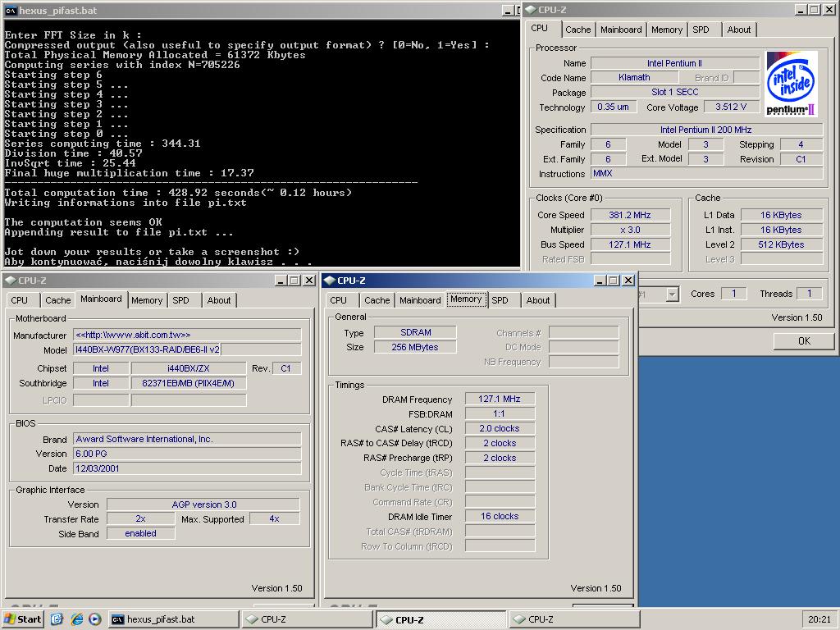Click OK in the CPU-Z CPU window
This screenshot has width=840, height=630.
[x=804, y=340]
